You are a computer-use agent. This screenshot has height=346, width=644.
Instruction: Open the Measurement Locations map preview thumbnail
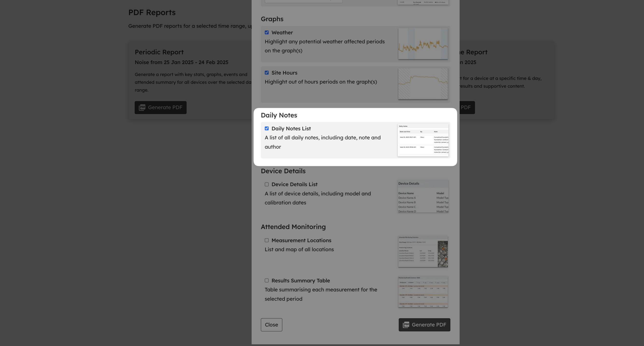point(423,252)
